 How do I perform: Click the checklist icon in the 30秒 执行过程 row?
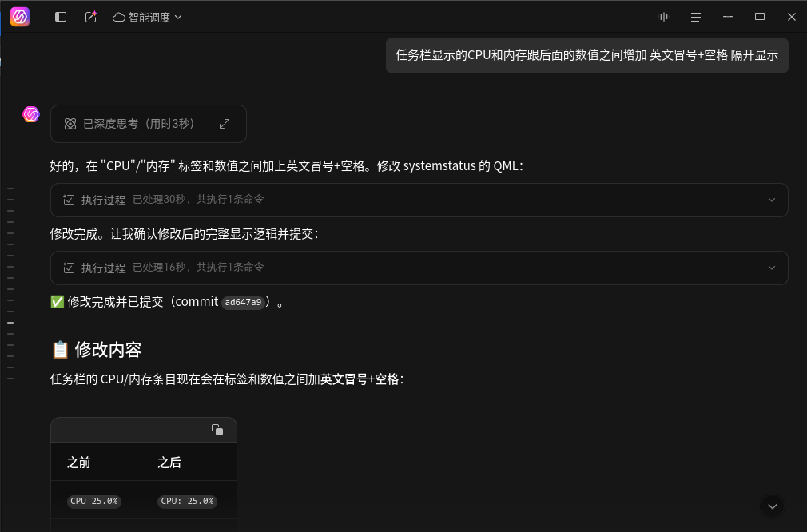coord(69,200)
